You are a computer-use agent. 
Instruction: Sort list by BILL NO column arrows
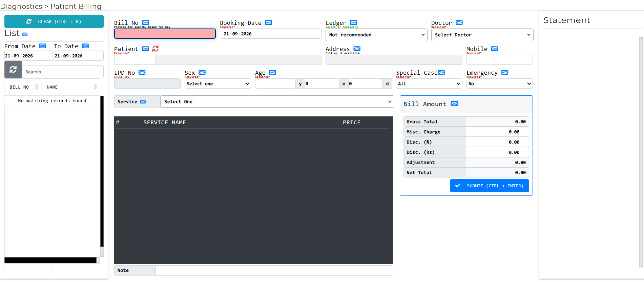[37, 87]
